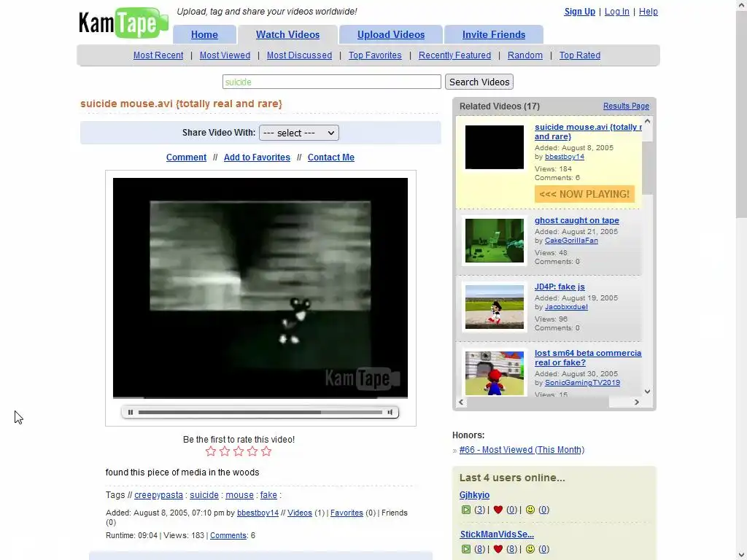Screen dimensions: 747x560
Task: Click the Log In link
Action: 617,12
